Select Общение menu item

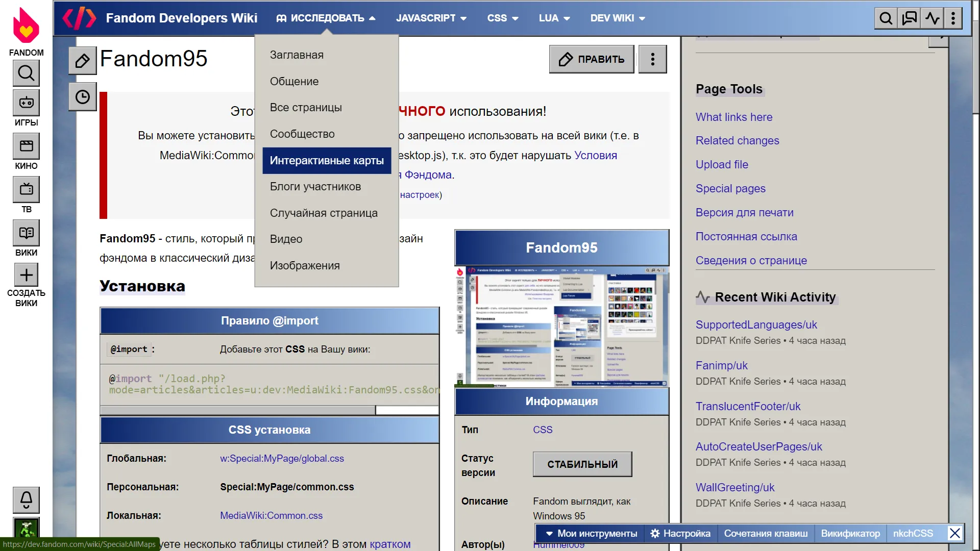pyautogui.click(x=327, y=81)
